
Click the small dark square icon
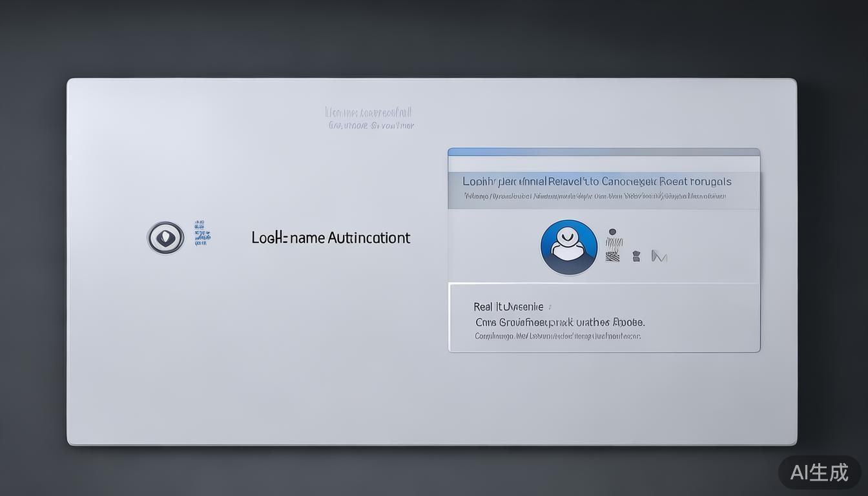pos(636,256)
